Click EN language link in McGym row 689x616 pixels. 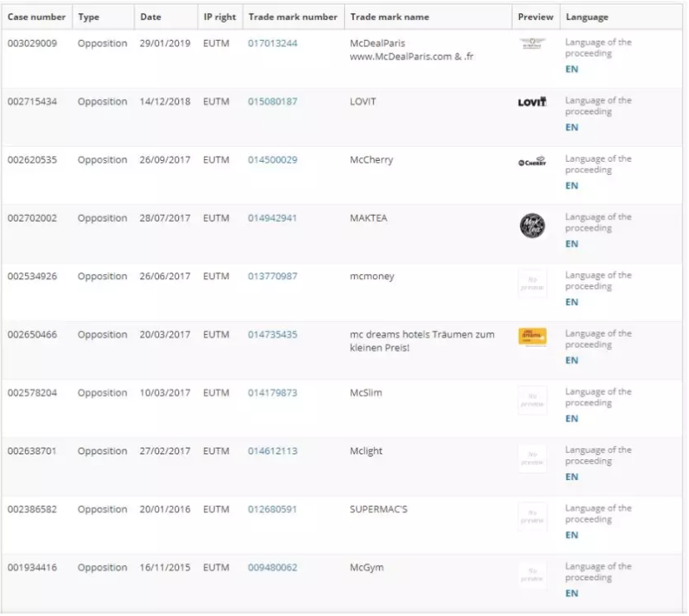click(x=572, y=593)
